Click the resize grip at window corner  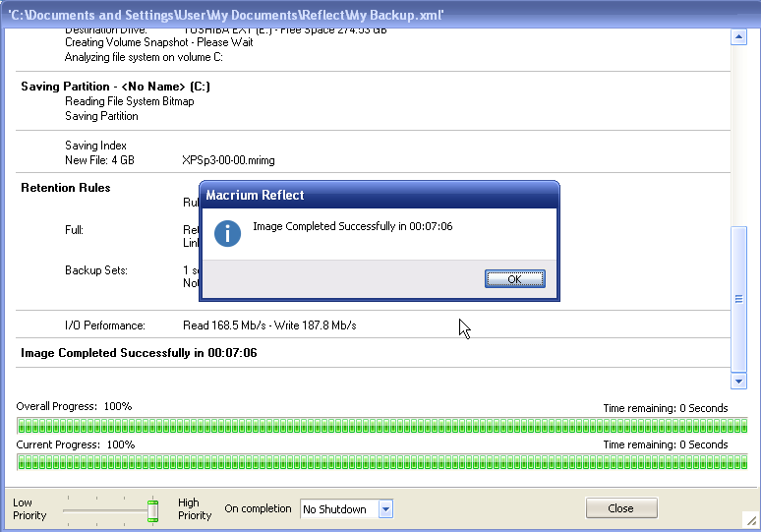click(x=751, y=521)
